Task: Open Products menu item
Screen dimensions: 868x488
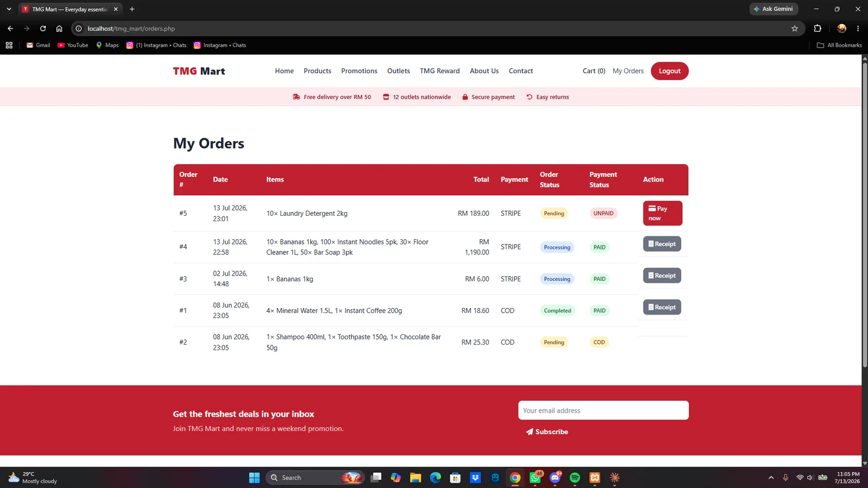Action: click(x=317, y=71)
